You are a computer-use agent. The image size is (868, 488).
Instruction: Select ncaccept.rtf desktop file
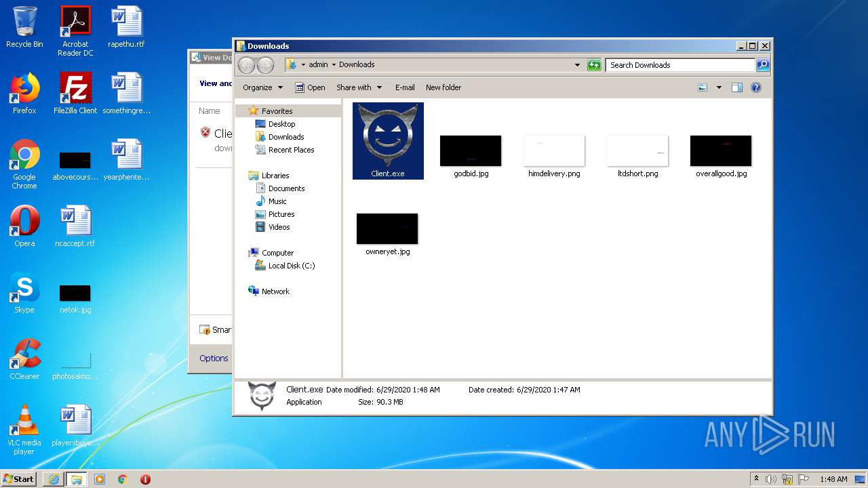click(x=75, y=226)
